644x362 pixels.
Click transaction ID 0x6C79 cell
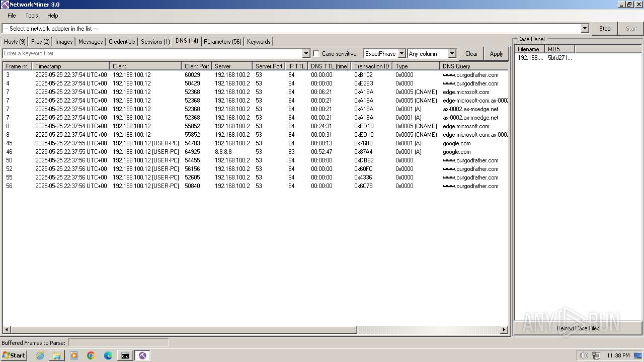click(363, 186)
